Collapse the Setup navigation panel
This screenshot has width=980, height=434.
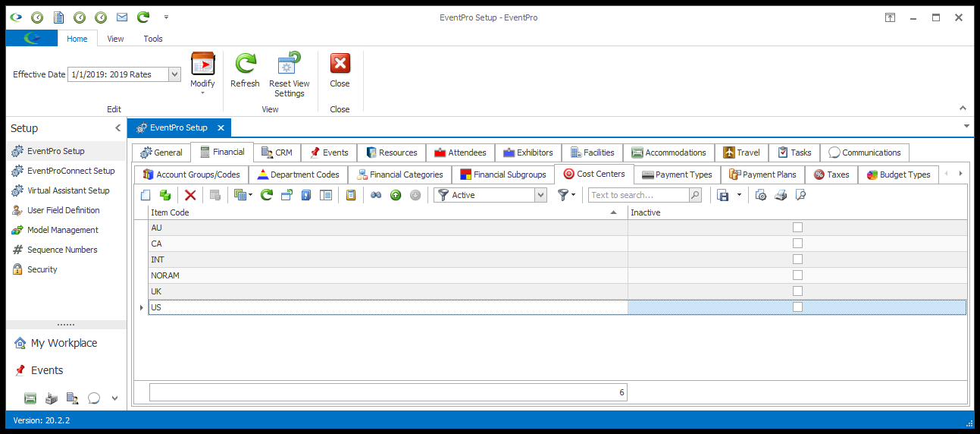(x=117, y=128)
